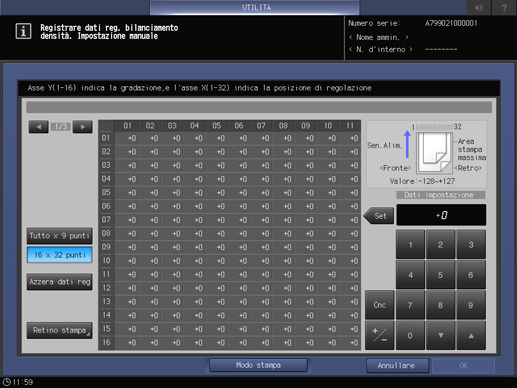The width and height of the screenshot is (517, 388).
Task: Select cell at row 12 column 09
Action: tap(305, 288)
